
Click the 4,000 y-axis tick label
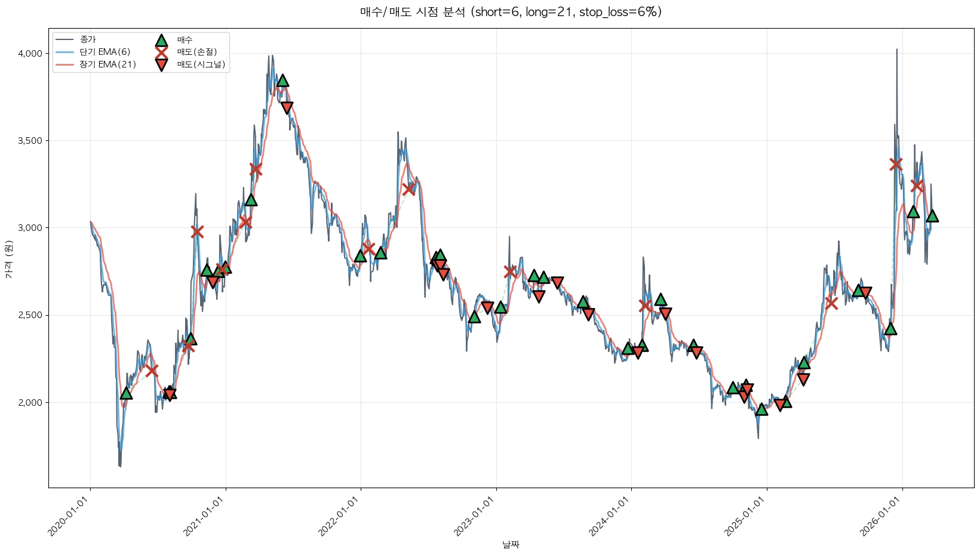pyautogui.click(x=30, y=54)
